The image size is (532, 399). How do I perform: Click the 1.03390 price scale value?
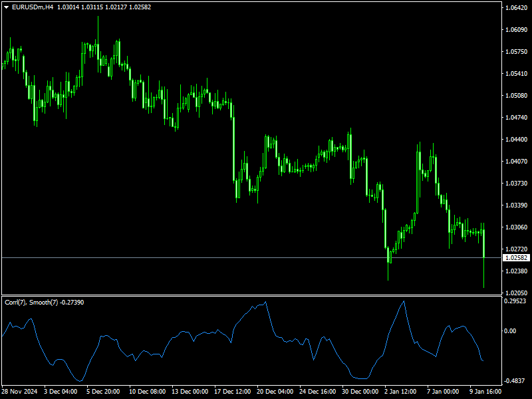pos(517,205)
